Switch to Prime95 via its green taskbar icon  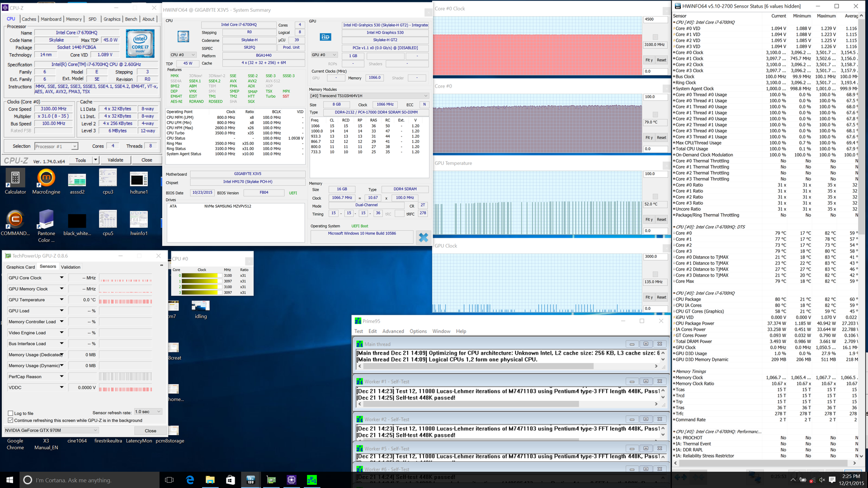coord(312,480)
